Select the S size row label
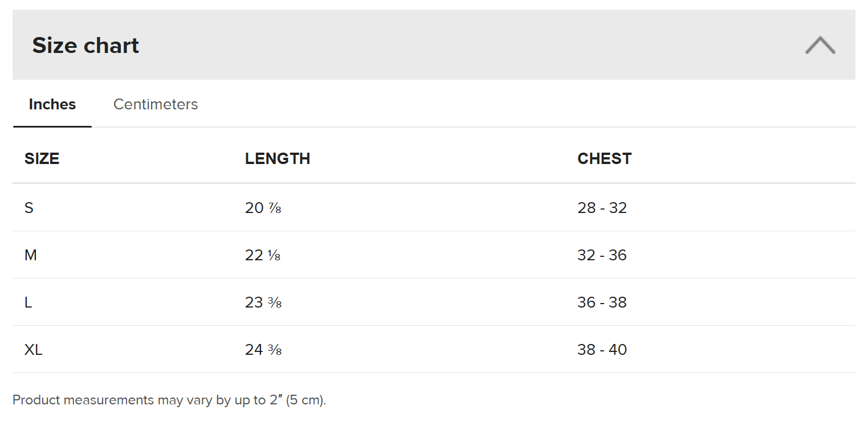The height and width of the screenshot is (430, 868). [x=29, y=208]
